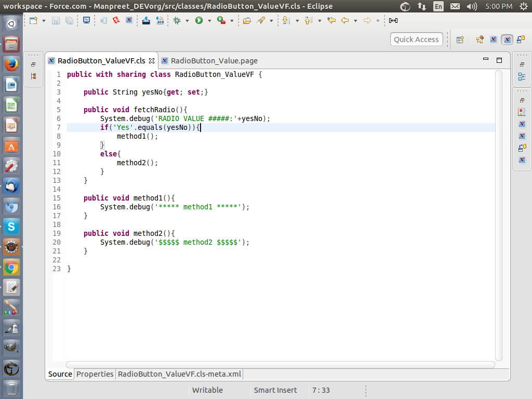The height and width of the screenshot is (399, 532).
Task: Click the New wizard icon in toolbar
Action: click(34, 20)
